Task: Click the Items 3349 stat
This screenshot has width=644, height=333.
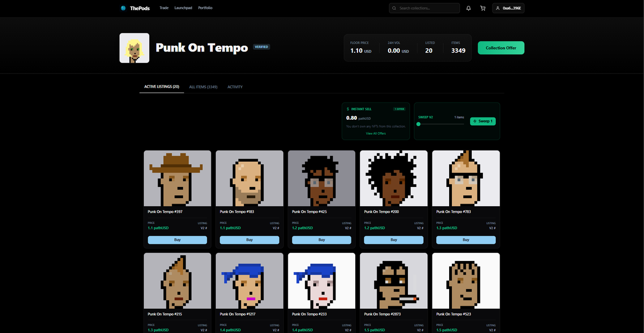Action: 458,48
